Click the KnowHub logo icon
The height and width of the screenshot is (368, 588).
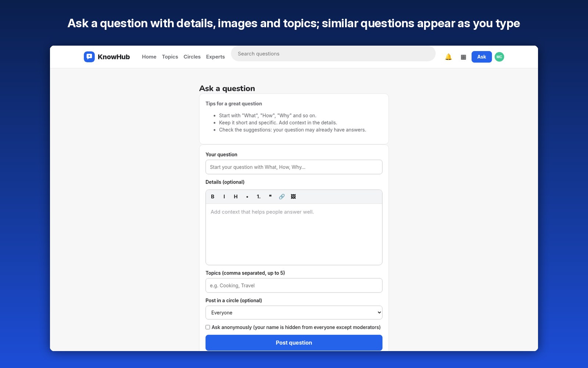click(x=89, y=57)
